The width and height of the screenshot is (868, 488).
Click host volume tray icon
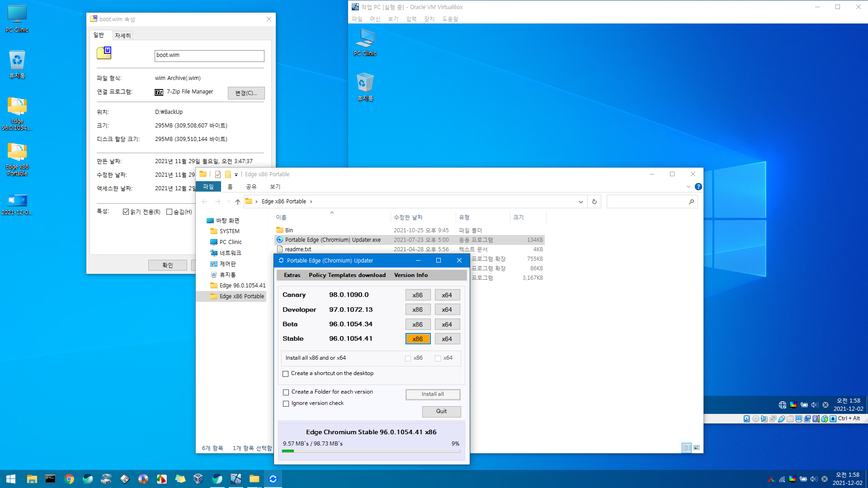click(x=814, y=479)
